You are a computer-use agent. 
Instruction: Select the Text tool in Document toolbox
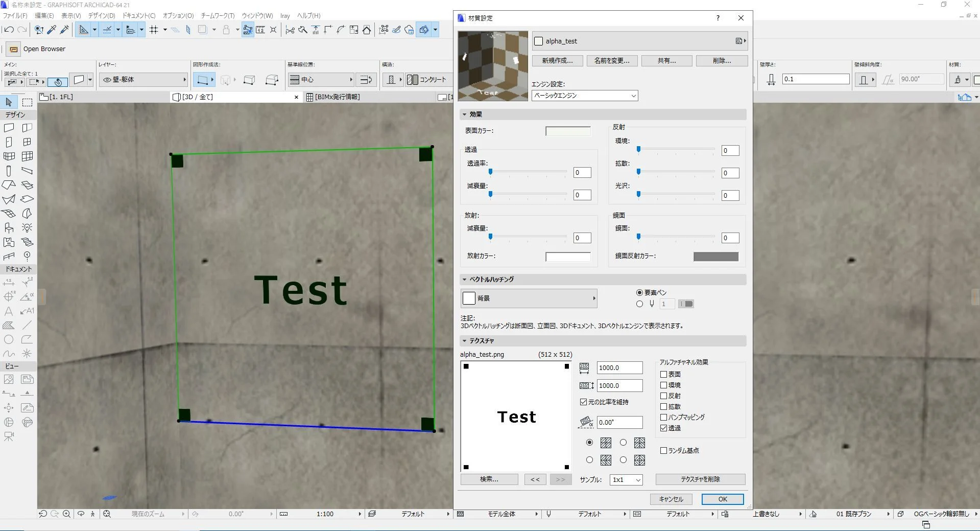(x=9, y=311)
